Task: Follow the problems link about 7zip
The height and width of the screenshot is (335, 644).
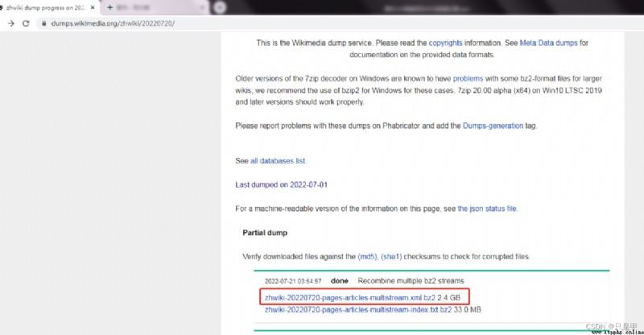Action: pos(468,78)
